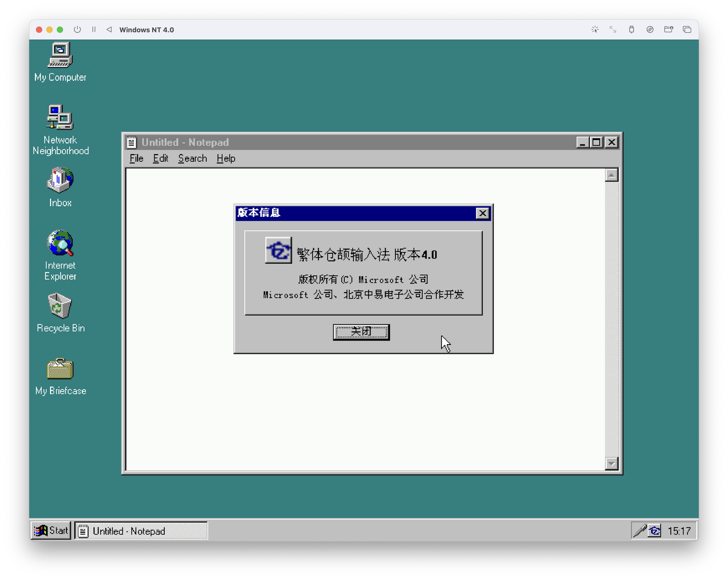The image size is (728, 580).
Task: Click the 繁体仓颉输入法 版本4.0 text
Action: tap(367, 254)
